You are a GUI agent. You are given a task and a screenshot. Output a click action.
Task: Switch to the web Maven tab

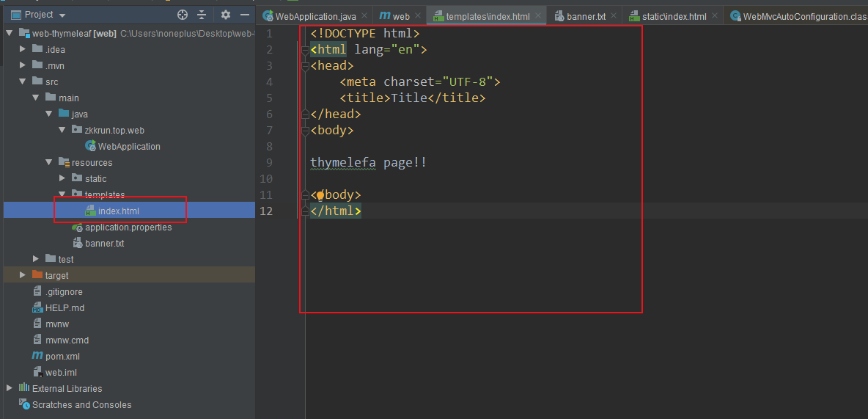[401, 16]
